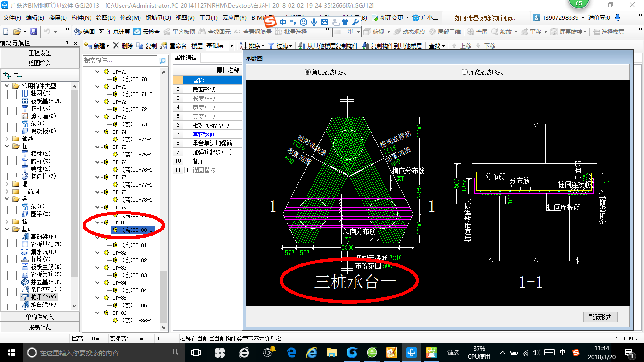Screen dimensions: 644x362
Task: Click the new file icon in toolbar
Action: [x=6, y=32]
